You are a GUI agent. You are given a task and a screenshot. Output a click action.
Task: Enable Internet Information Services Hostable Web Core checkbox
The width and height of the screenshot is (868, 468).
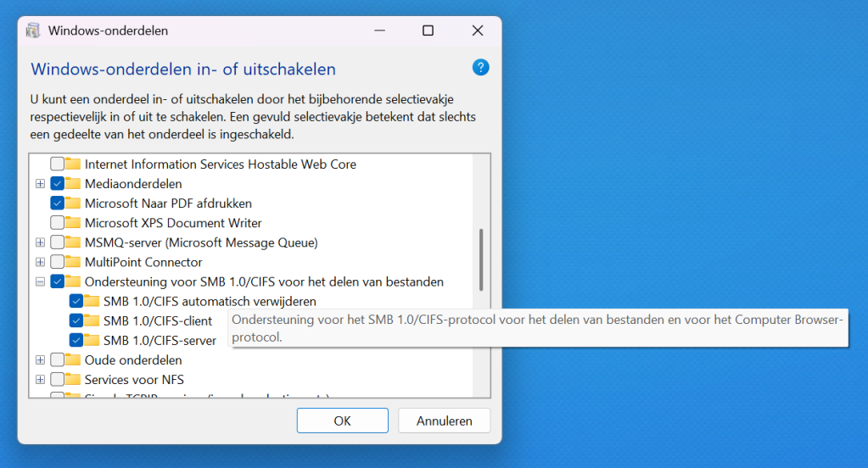click(x=57, y=164)
